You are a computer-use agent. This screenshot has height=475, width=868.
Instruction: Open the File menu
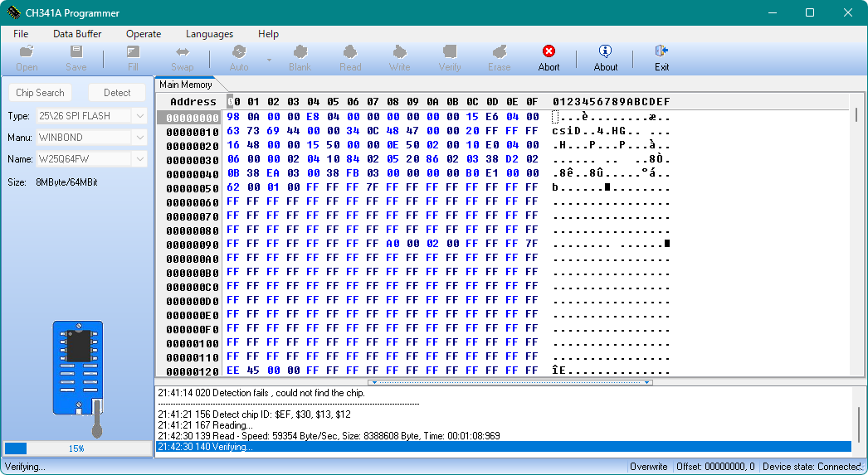[21, 34]
